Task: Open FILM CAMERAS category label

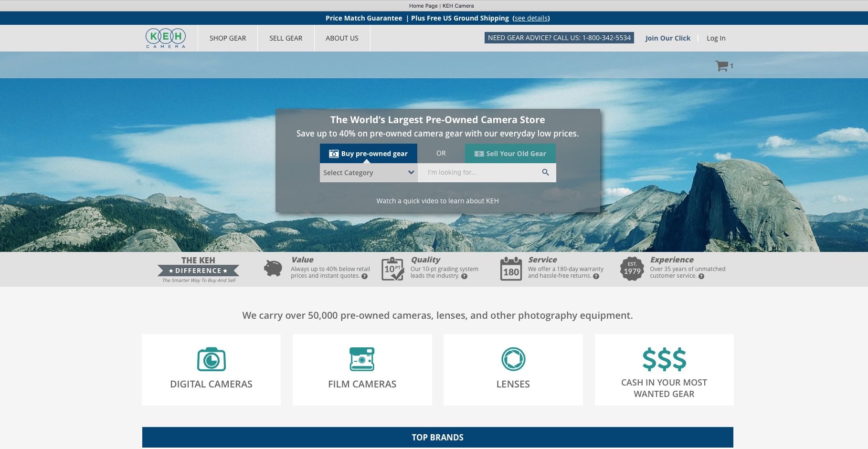Action: tap(362, 384)
